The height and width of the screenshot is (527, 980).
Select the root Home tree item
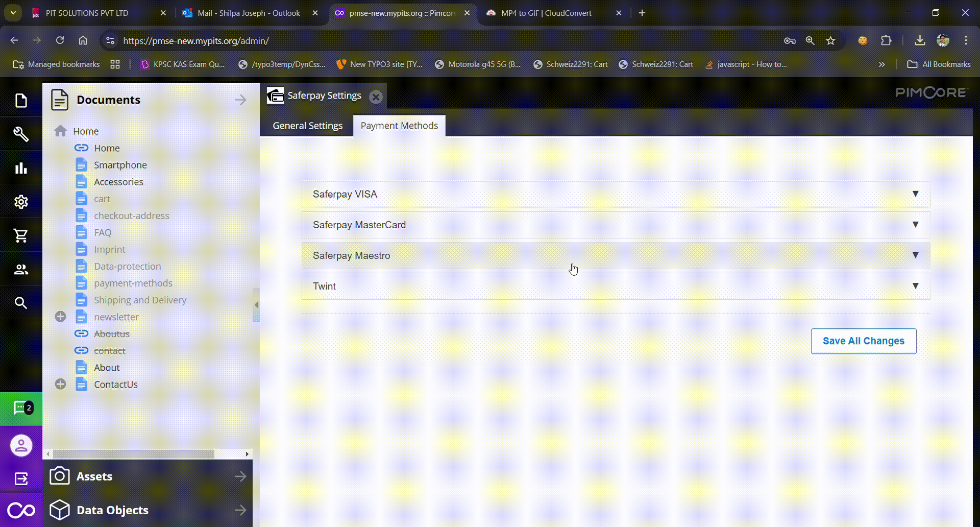tap(86, 131)
